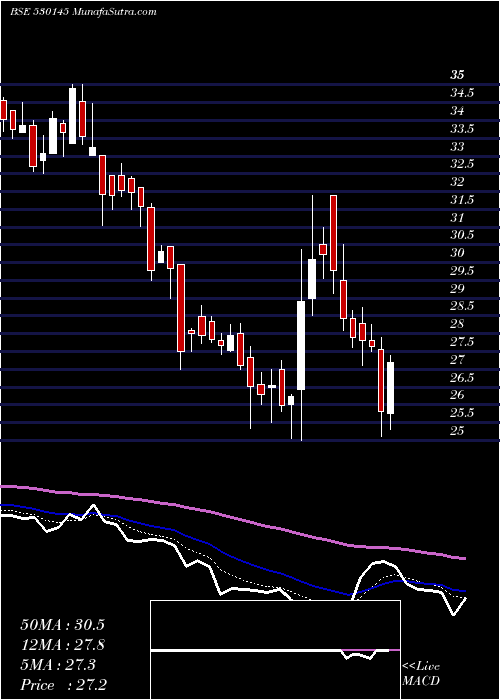Click the 34 price axis label
Viewport: 500px width, 700px height.
[x=457, y=110]
